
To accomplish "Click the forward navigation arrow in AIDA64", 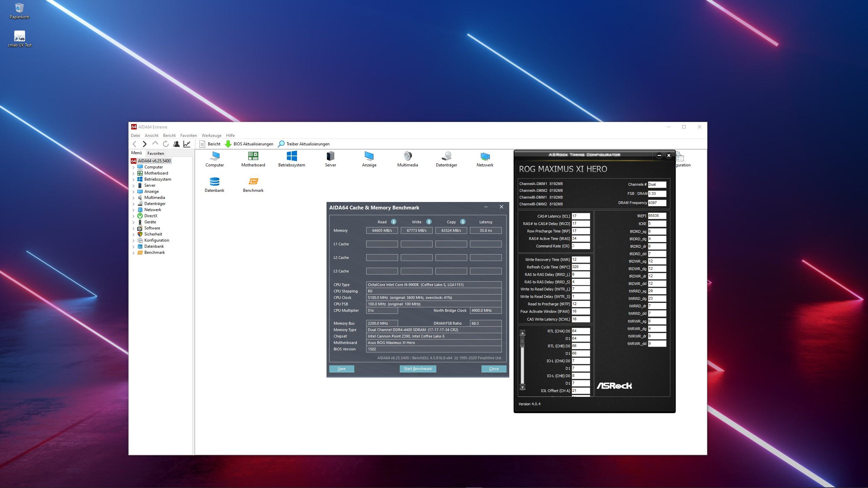I will pos(145,144).
